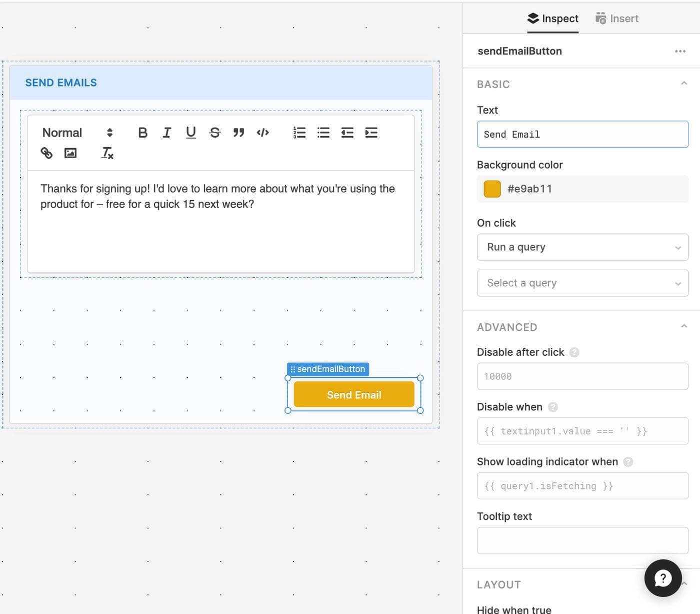Switch to the Insert tab
Viewport: 700px width, 614px height.
click(x=616, y=19)
